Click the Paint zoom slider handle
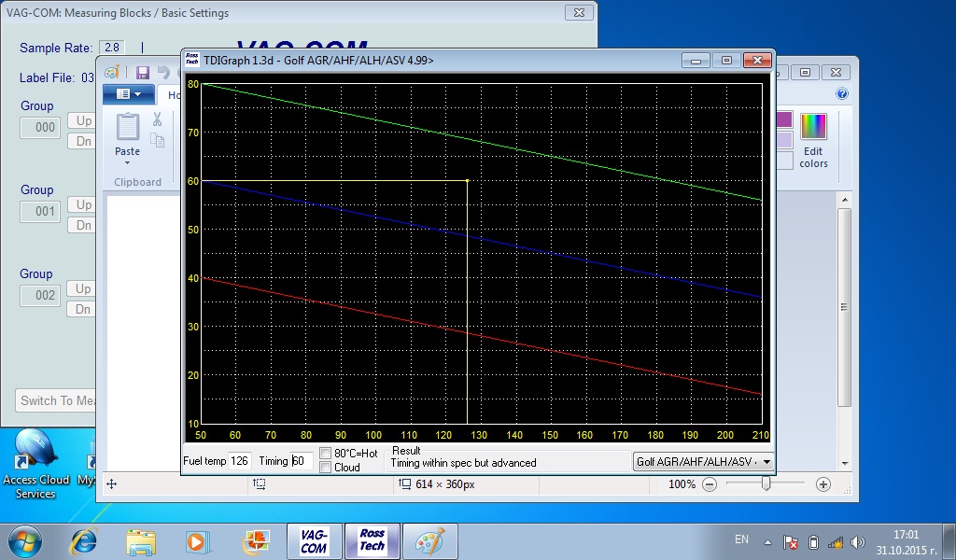 tap(766, 484)
